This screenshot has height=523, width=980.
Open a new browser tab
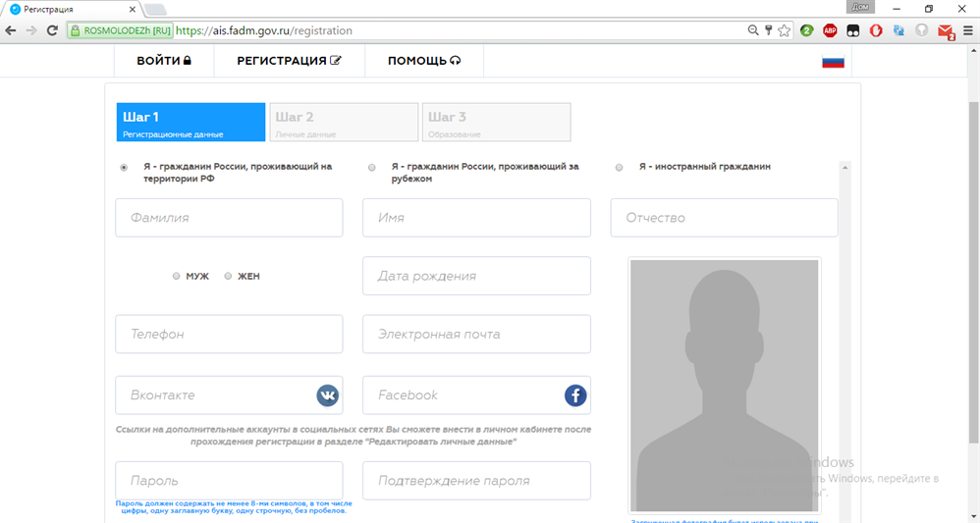click(x=155, y=10)
